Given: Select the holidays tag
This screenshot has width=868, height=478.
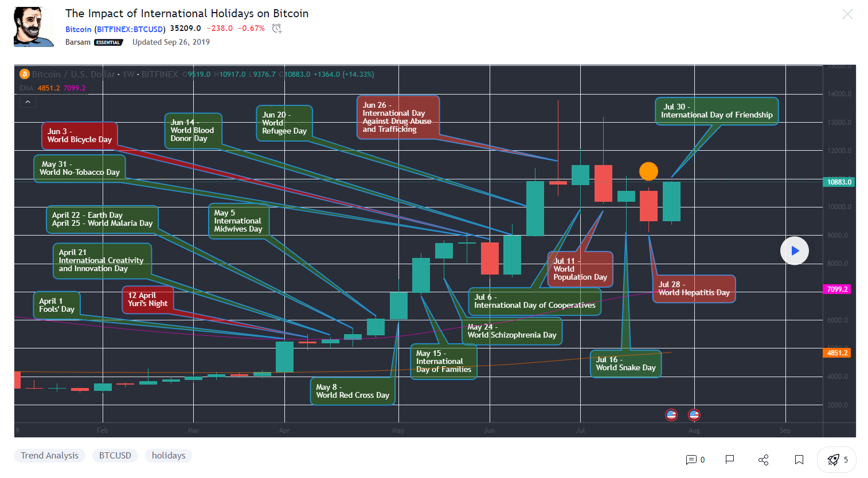Looking at the screenshot, I should coord(169,456).
